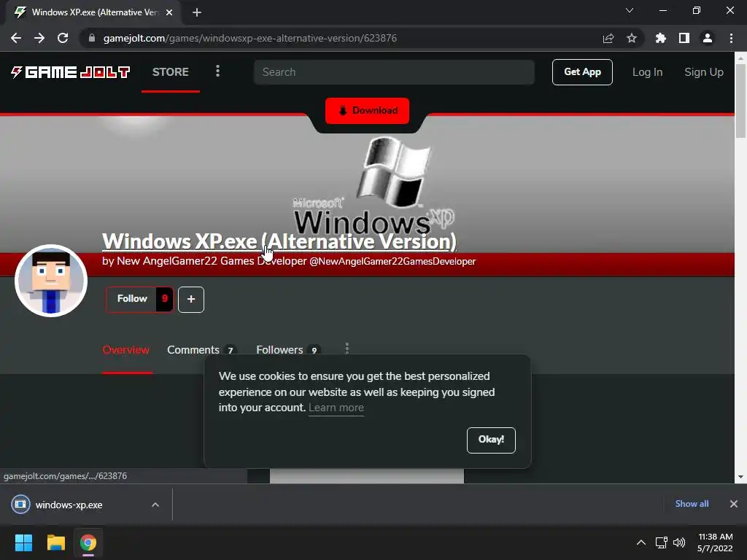The width and height of the screenshot is (747, 560).
Task: Open Chrome three-dot menu
Action: [x=731, y=38]
